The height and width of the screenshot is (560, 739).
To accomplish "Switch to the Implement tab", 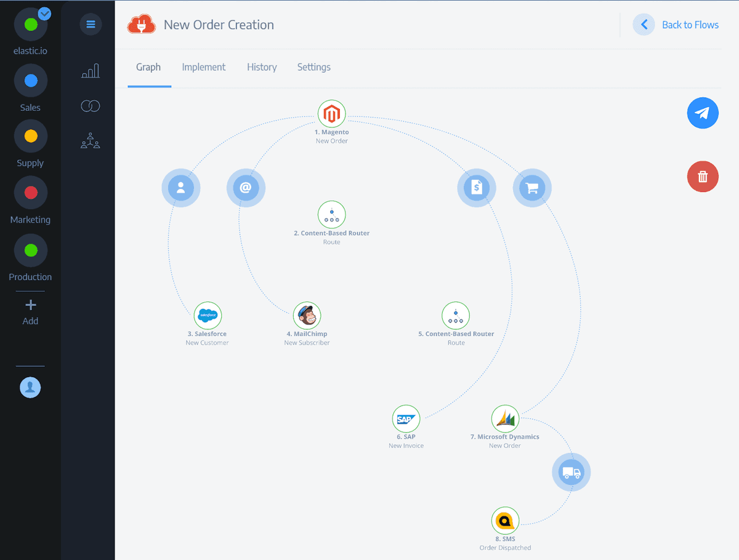I will [204, 67].
